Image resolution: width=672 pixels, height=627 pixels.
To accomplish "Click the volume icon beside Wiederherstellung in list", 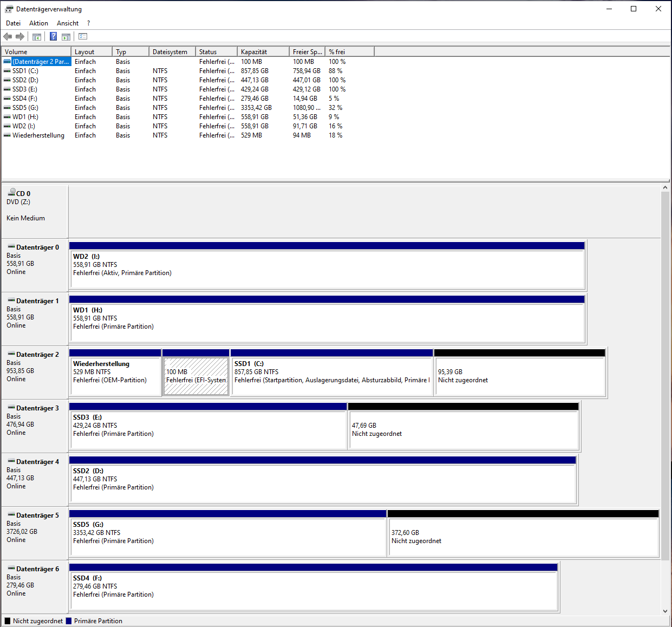I will tap(7, 135).
